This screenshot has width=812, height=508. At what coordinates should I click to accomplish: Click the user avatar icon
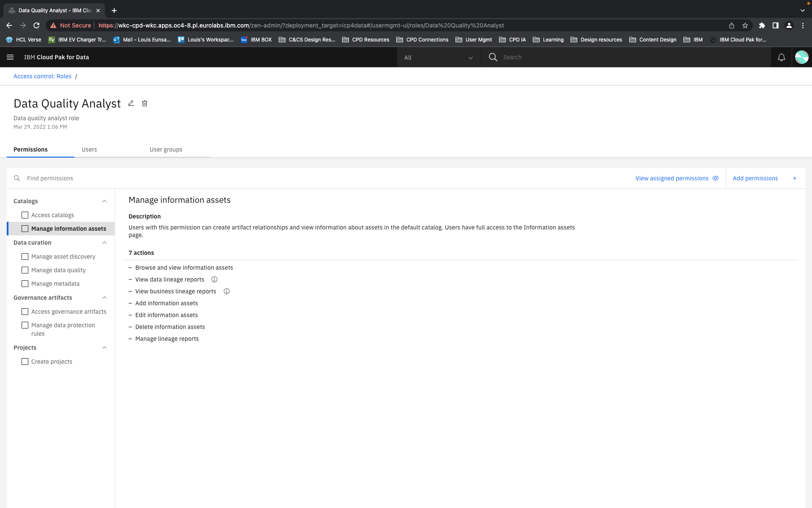click(801, 57)
